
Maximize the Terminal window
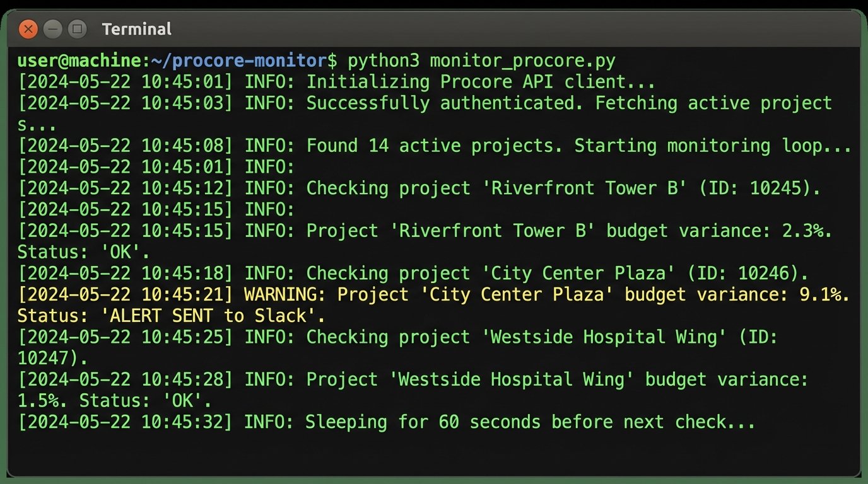[x=78, y=29]
